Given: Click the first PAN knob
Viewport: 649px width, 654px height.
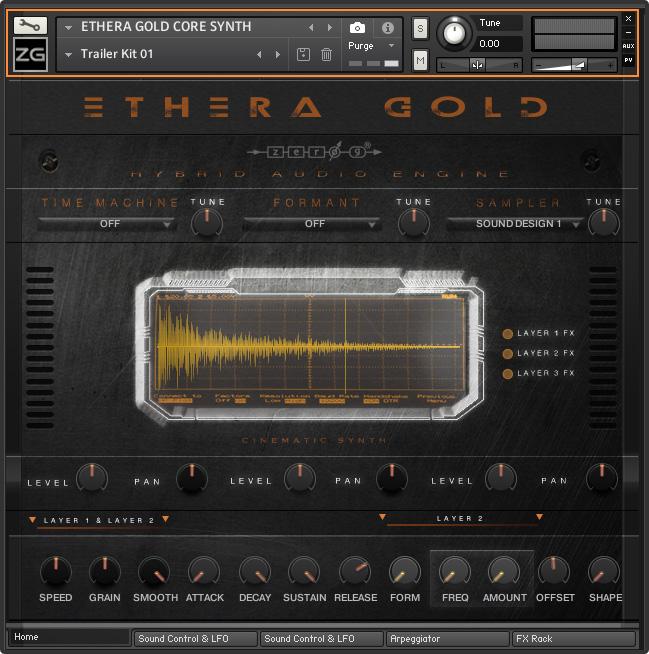Looking at the screenshot, I should [x=192, y=478].
